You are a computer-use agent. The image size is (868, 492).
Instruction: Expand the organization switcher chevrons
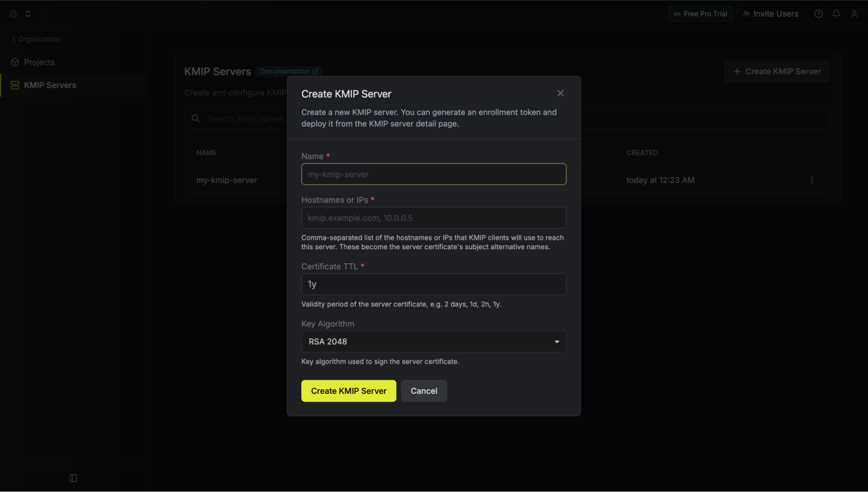point(28,14)
